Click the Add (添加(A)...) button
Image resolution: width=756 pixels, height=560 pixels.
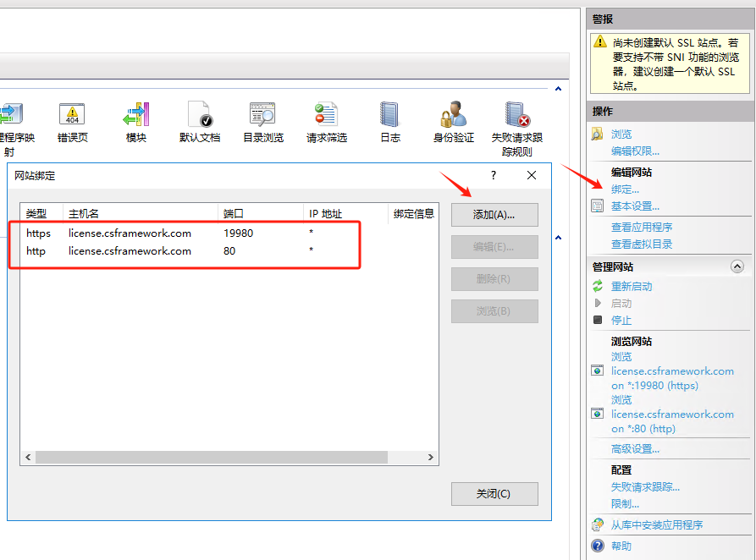coord(494,215)
